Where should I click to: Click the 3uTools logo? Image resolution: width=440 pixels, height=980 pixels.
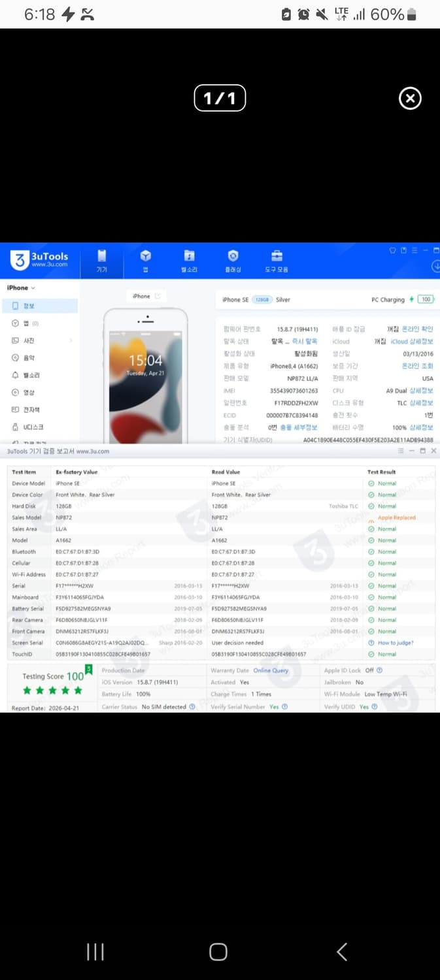pyautogui.click(x=40, y=260)
